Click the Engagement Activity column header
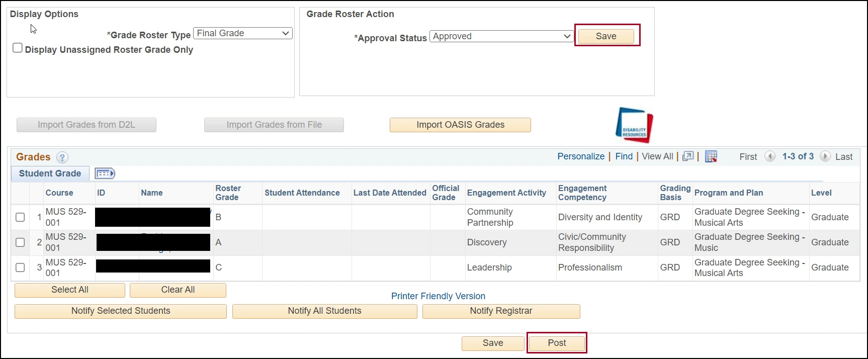Image resolution: width=868 pixels, height=359 pixels. (x=506, y=193)
